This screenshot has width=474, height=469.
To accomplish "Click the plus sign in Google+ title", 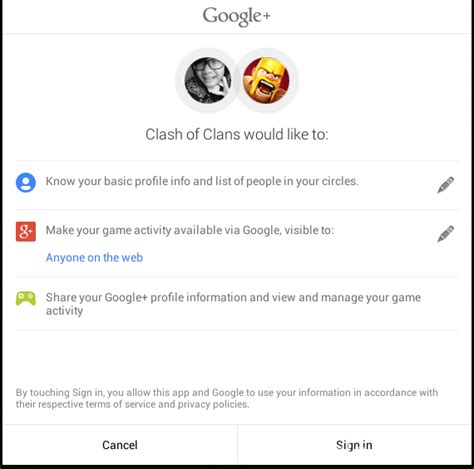I will click(x=266, y=16).
